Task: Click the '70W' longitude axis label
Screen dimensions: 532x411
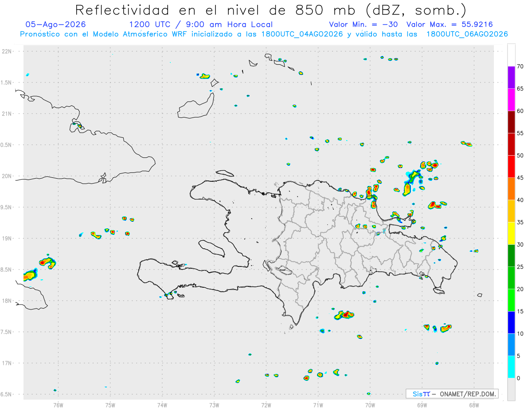Action: tap(370, 404)
